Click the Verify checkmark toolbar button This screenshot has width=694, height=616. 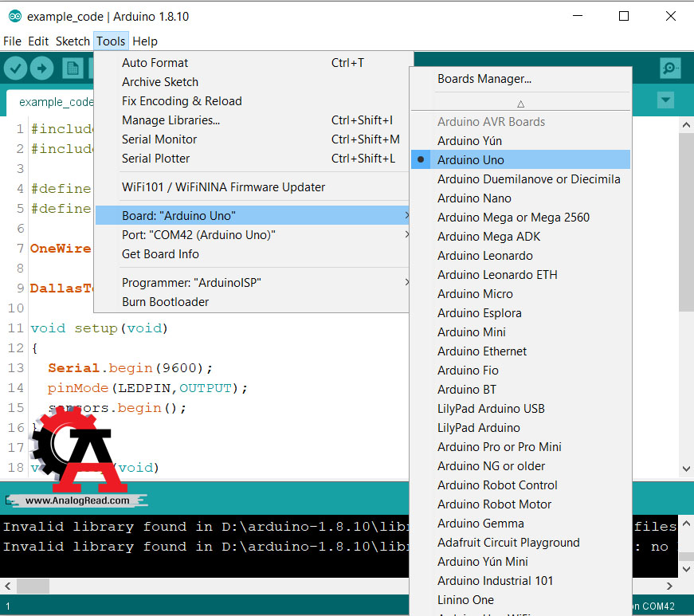(15, 69)
